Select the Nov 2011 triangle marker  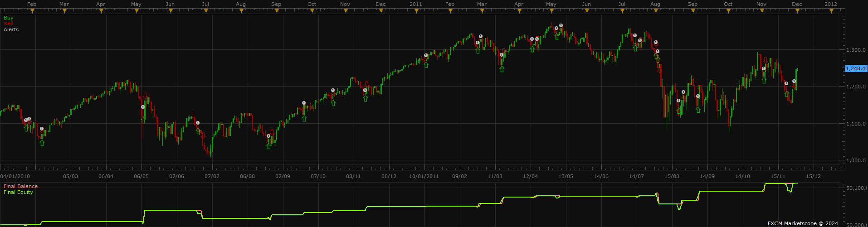(761, 11)
